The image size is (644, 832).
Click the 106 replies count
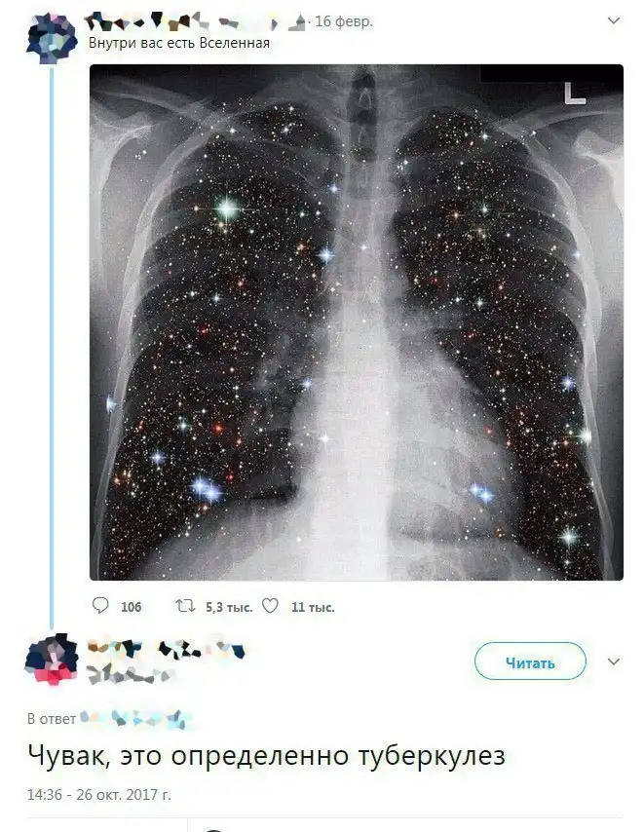(x=131, y=607)
